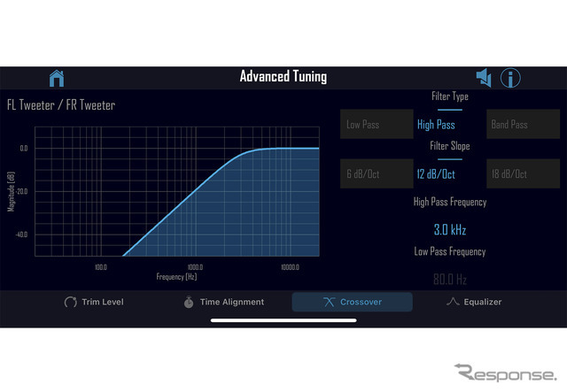Open the 3.0 kHz high pass frequency picker
The image size is (567, 392).
(450, 230)
